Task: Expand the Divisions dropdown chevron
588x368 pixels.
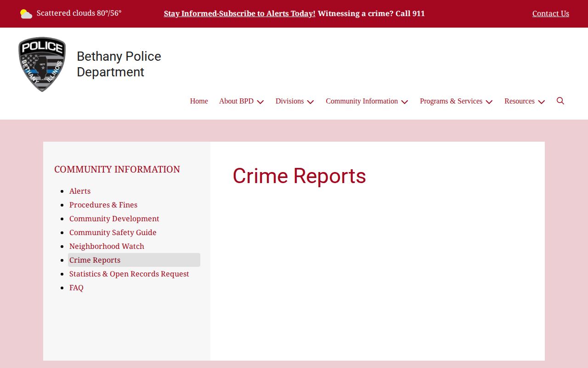Action: click(311, 102)
